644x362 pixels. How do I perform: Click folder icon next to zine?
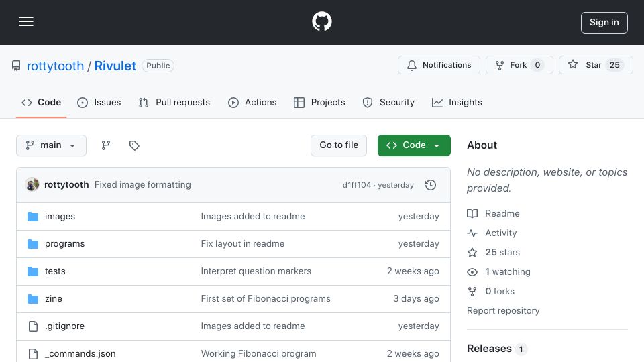pos(33,299)
